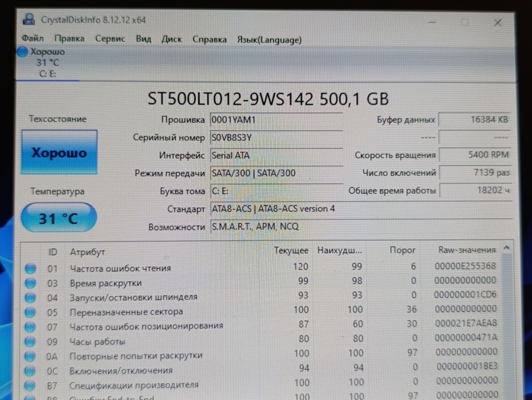Click the Хорошо label in the disk selector
Viewport: 532px width, 400px height.
48,52
